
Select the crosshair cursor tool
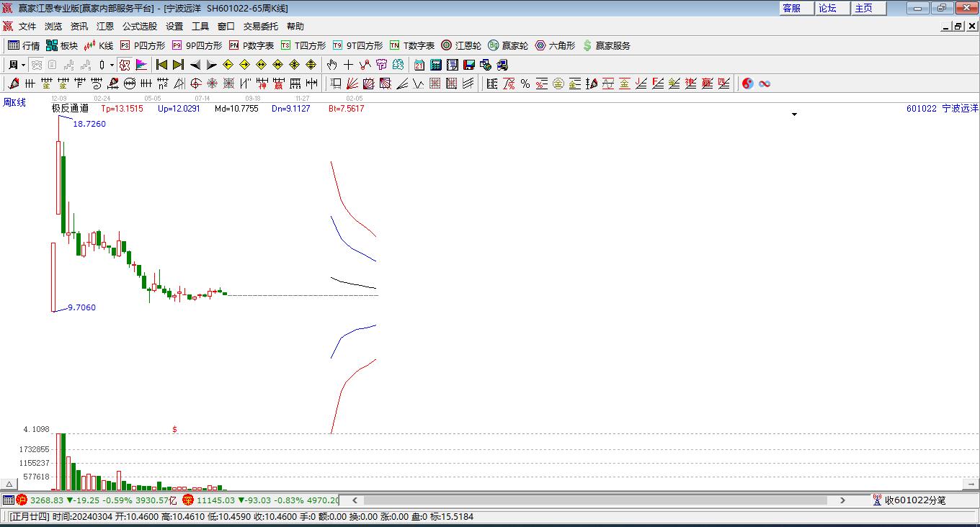[349, 65]
